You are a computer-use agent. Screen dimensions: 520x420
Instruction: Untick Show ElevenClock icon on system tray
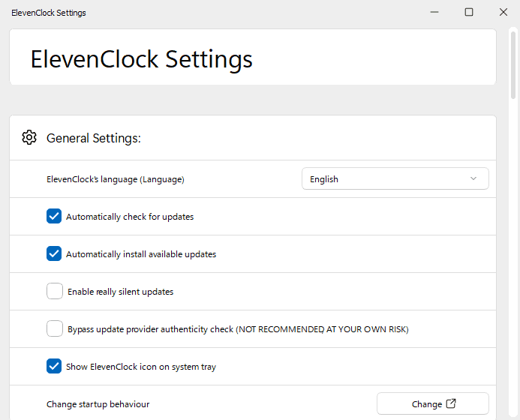[x=54, y=366]
